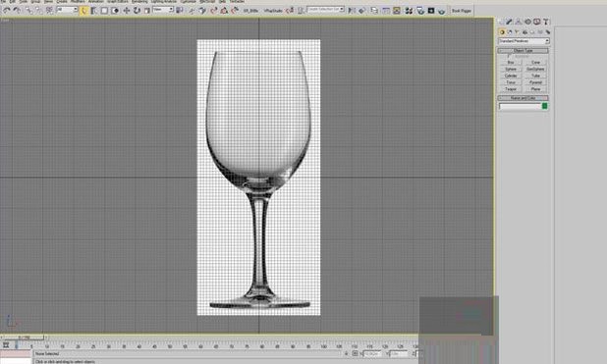Select the Lights category icon
The height and width of the screenshot is (364, 607).
[518, 32]
